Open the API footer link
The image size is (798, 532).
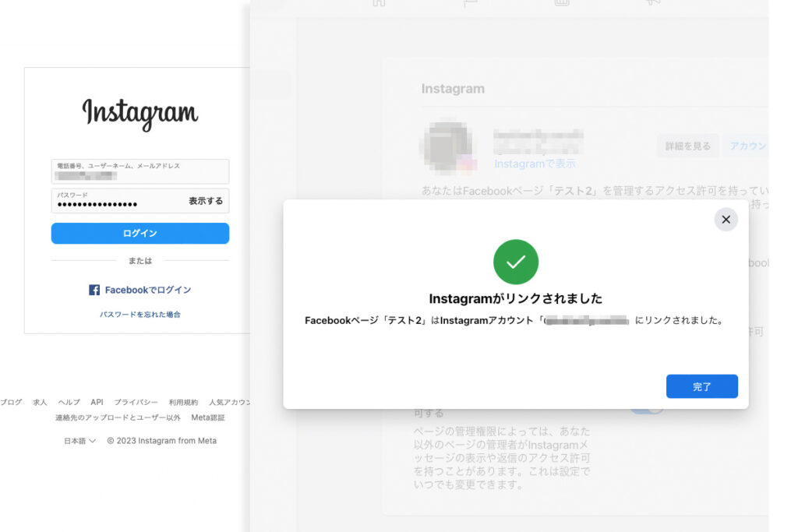click(97, 402)
